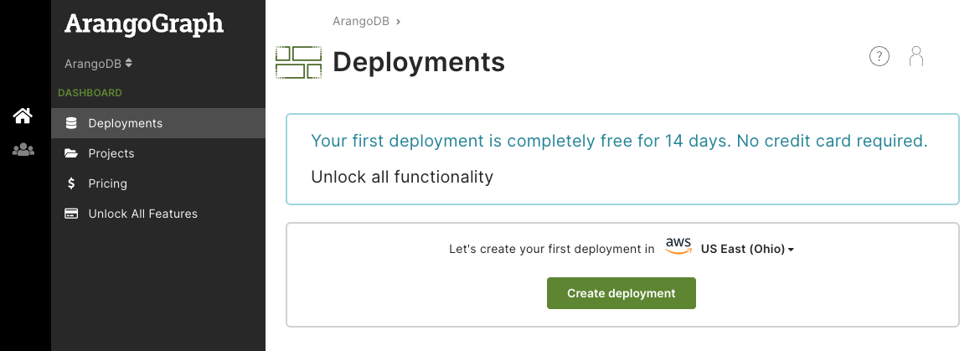Image resolution: width=980 pixels, height=351 pixels.
Task: Open the user profile icon
Action: click(x=916, y=56)
